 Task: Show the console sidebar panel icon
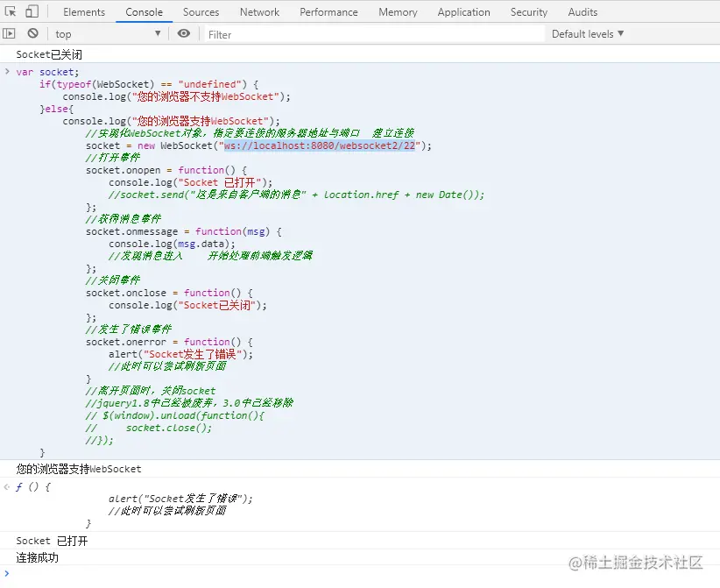click(9, 33)
